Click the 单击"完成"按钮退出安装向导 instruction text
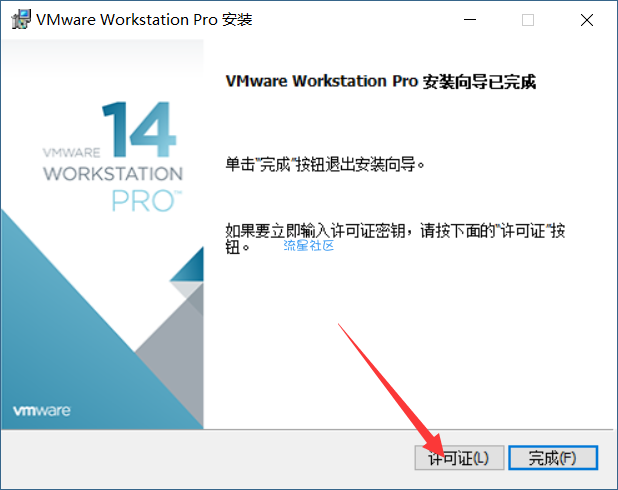The height and width of the screenshot is (490, 618). [325, 164]
